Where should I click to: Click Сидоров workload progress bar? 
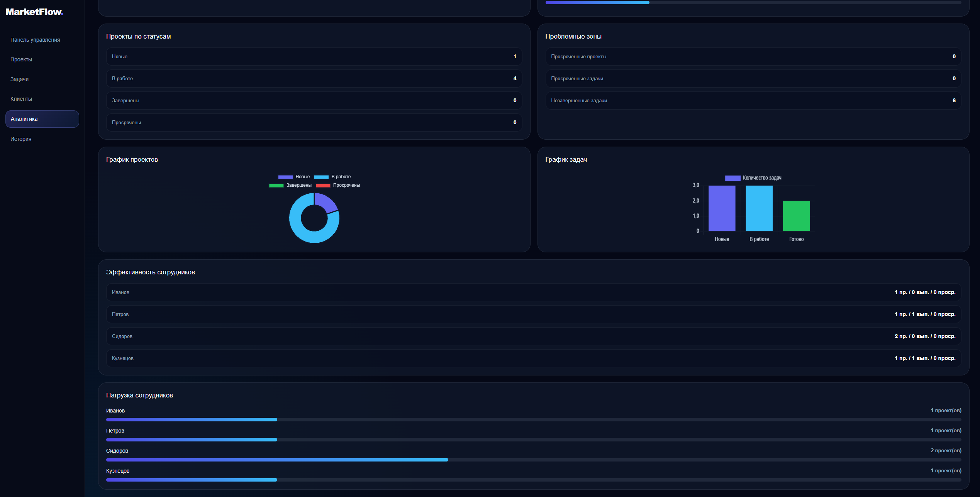(x=534, y=460)
